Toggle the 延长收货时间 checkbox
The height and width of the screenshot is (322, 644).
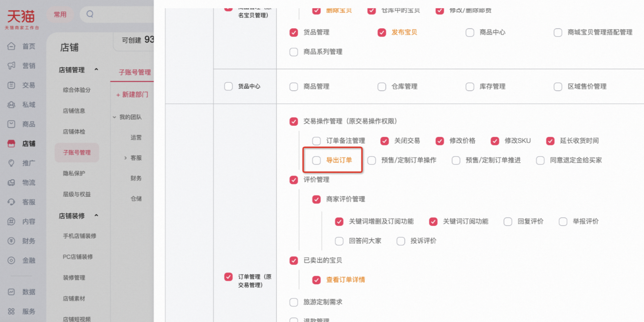point(550,141)
